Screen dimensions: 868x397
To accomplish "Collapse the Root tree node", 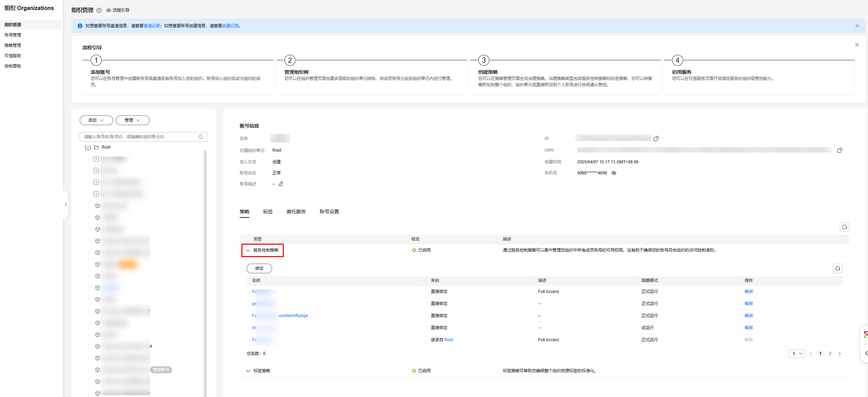I will (88, 147).
